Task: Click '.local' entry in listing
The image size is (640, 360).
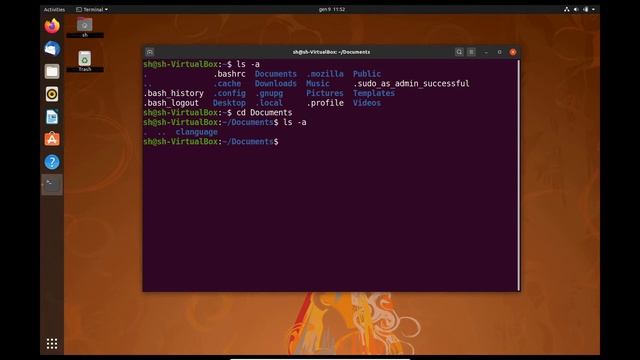Action: click(269, 103)
